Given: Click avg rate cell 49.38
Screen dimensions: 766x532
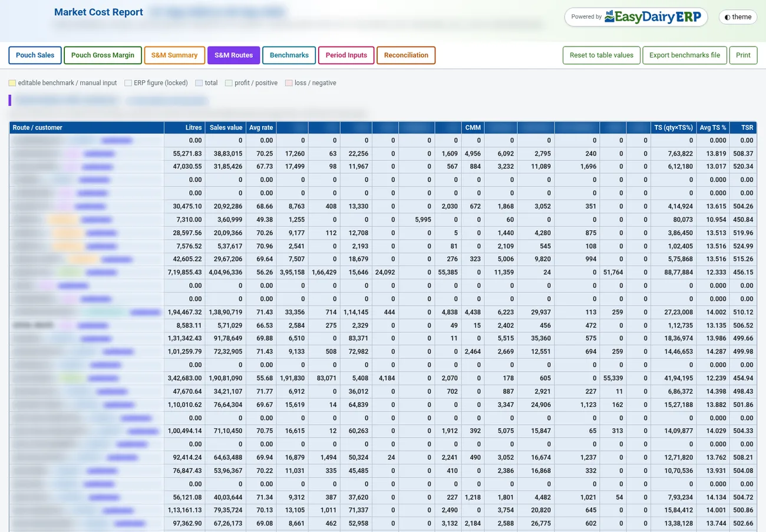Looking at the screenshot, I should (261, 220).
